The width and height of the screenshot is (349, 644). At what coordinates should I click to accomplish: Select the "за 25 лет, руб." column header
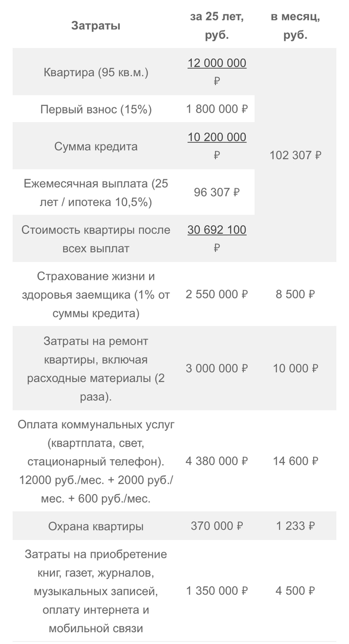click(217, 26)
